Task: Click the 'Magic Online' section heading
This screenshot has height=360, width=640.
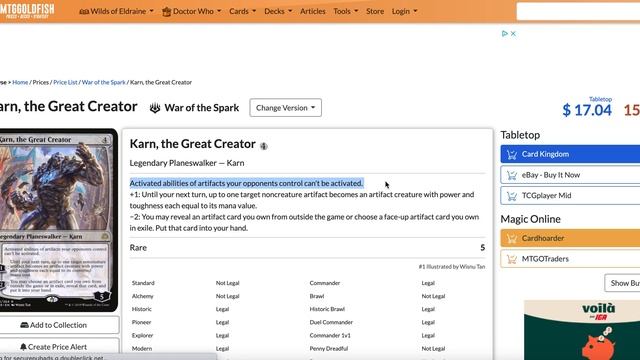Action: pos(530,219)
